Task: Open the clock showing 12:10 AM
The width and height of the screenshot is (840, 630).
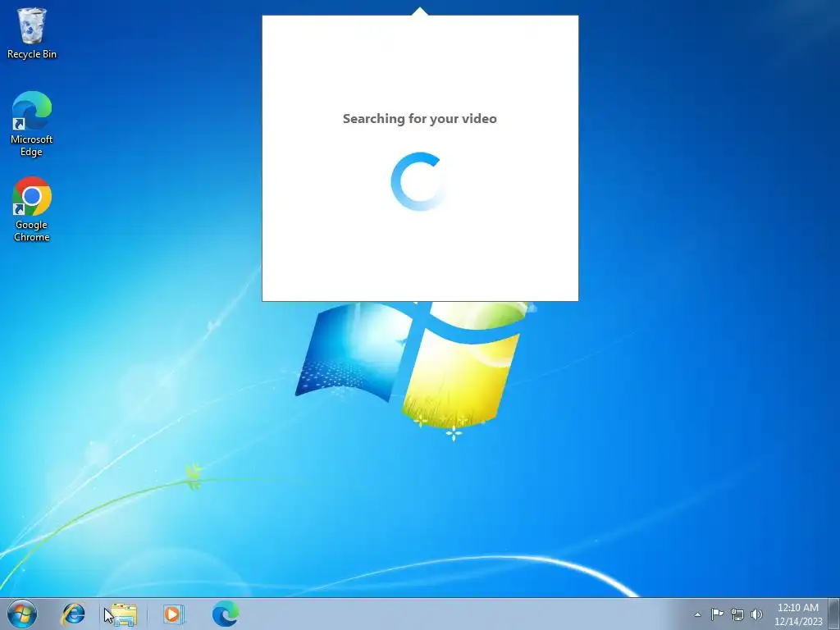Action: click(x=797, y=614)
